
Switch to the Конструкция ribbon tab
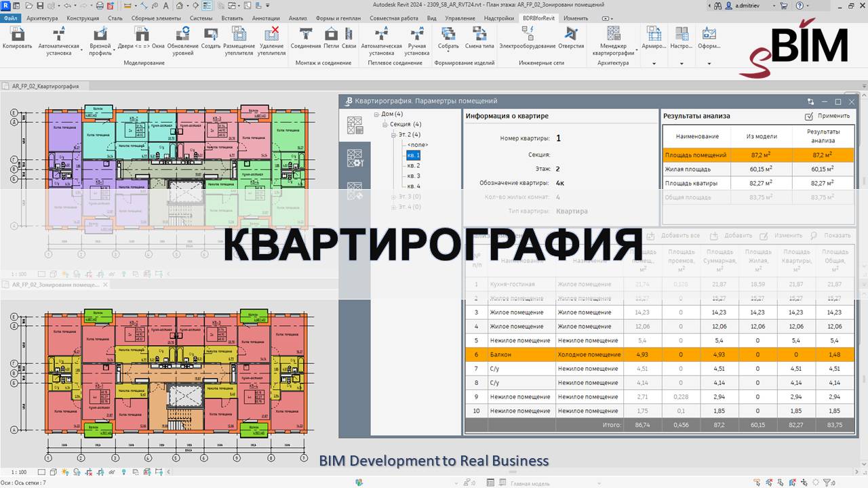pyautogui.click(x=83, y=18)
